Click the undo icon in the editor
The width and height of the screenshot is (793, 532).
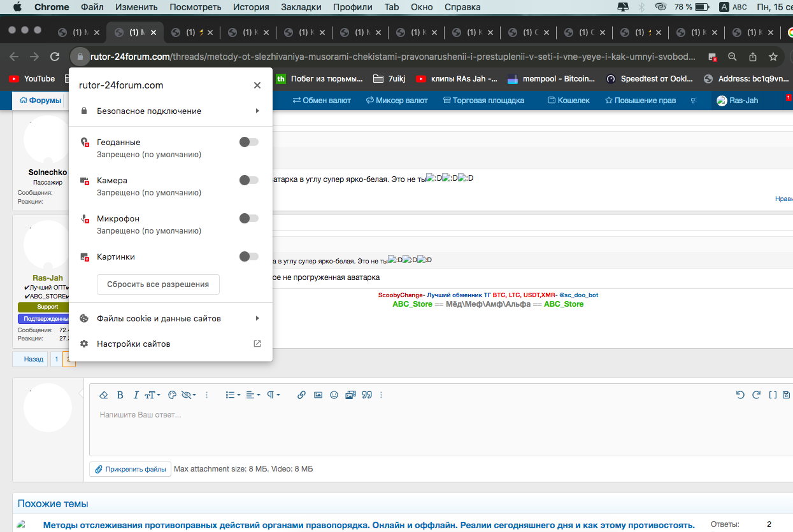740,395
